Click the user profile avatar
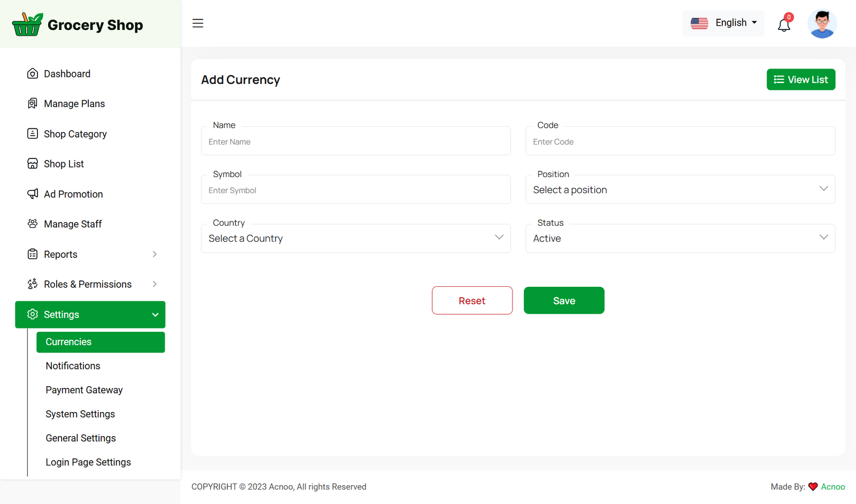Viewport: 856px width, 504px height. coord(822,24)
